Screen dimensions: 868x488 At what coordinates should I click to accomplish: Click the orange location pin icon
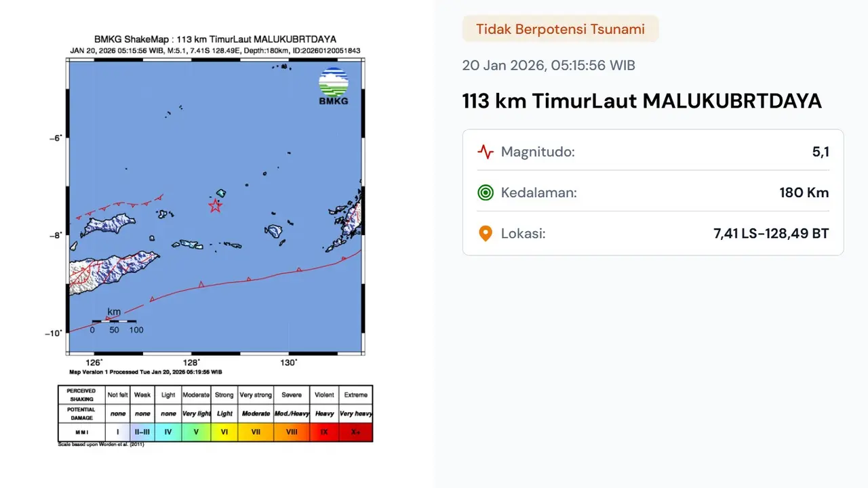click(x=486, y=234)
